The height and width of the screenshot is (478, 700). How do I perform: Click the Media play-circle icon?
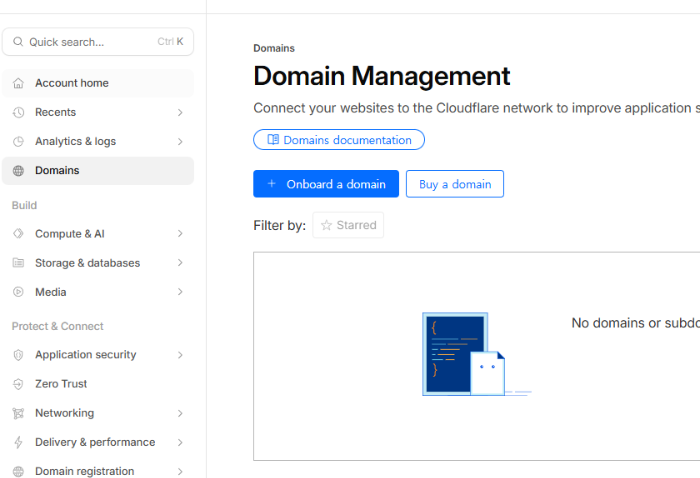pos(18,292)
